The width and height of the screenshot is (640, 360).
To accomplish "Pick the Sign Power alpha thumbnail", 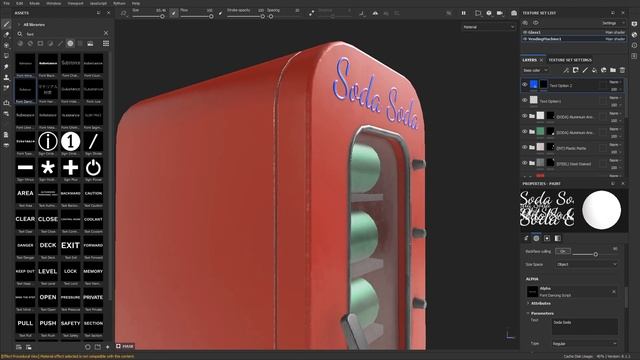I will pyautogui.click(x=93, y=168).
